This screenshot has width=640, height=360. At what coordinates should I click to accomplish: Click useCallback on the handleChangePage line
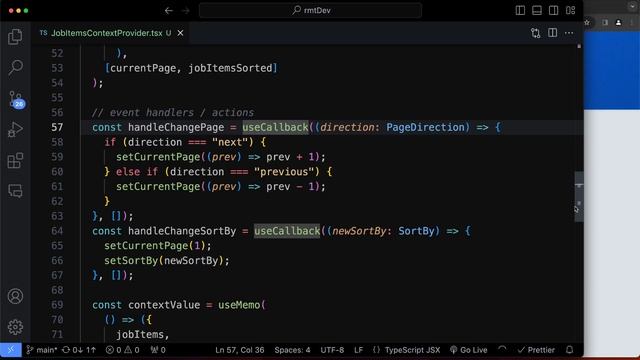(276, 127)
